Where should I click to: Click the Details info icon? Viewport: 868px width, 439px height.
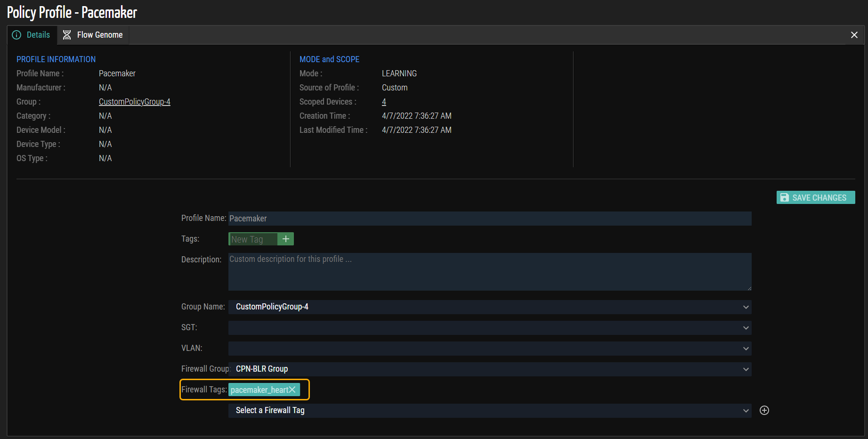coord(16,35)
